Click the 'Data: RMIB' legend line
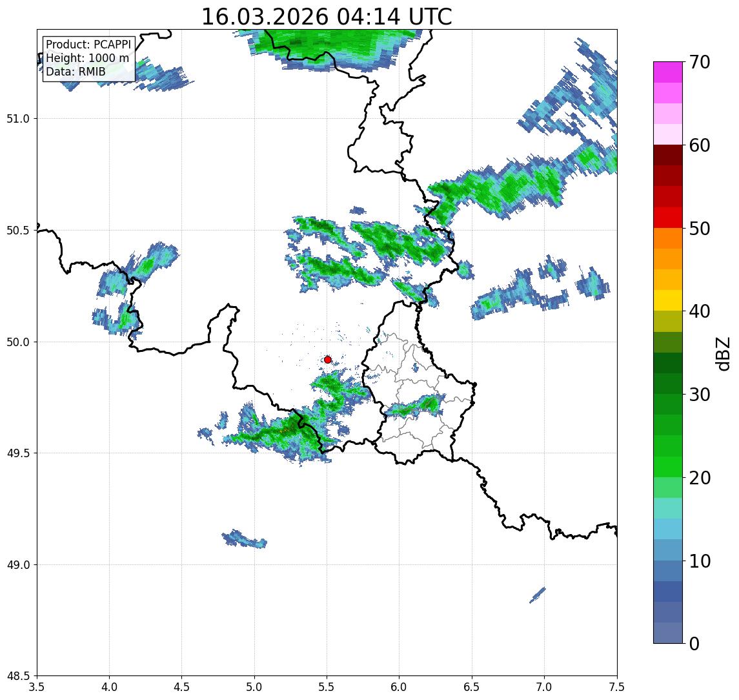 76,72
